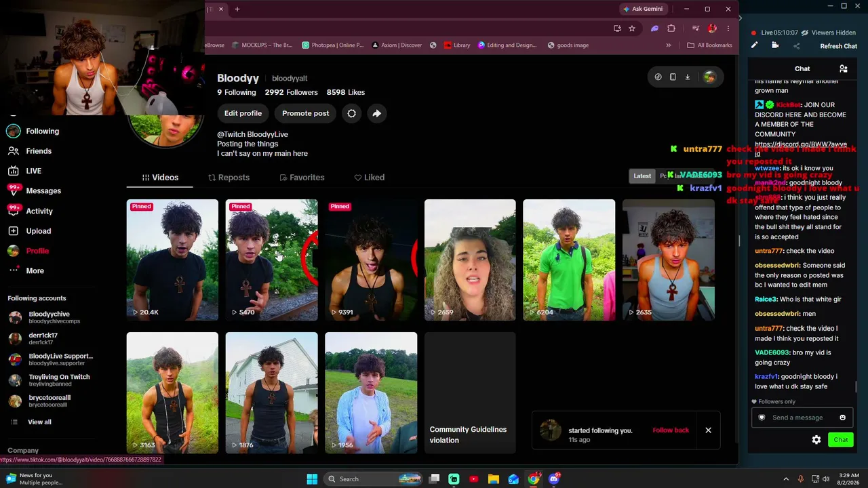Viewport: 868px width, 488px height.
Task: Open Chrome's three-dot menu
Action: pyautogui.click(x=728, y=28)
